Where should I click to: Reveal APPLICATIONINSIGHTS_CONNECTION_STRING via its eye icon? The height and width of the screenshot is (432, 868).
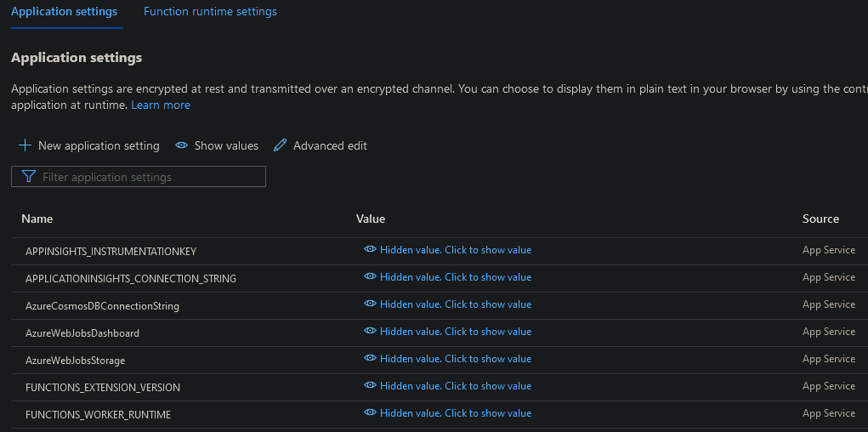pyautogui.click(x=370, y=277)
